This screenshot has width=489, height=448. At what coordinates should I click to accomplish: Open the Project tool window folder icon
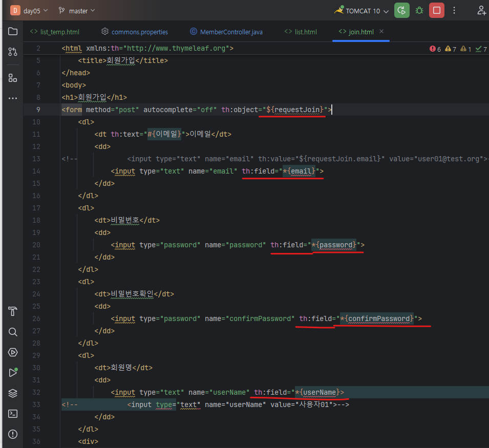pyautogui.click(x=13, y=31)
